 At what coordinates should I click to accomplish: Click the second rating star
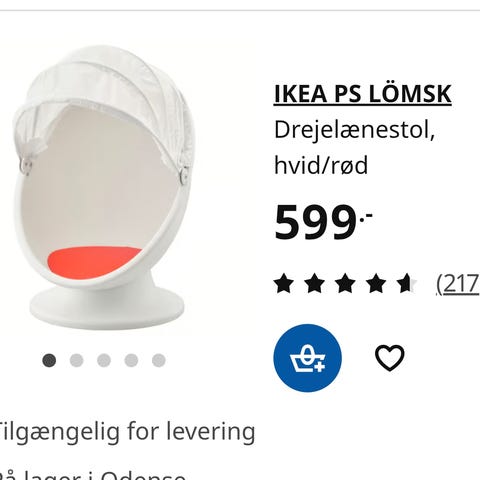(314, 283)
